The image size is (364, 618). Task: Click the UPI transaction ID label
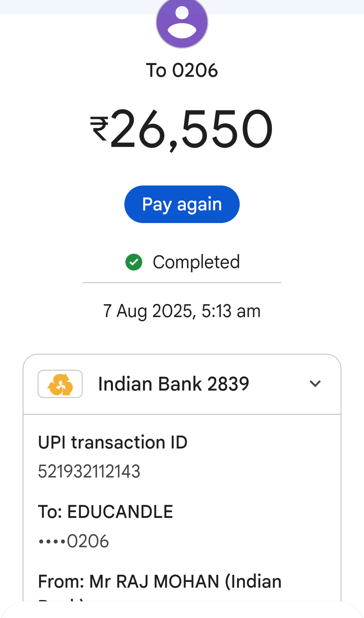(x=113, y=442)
